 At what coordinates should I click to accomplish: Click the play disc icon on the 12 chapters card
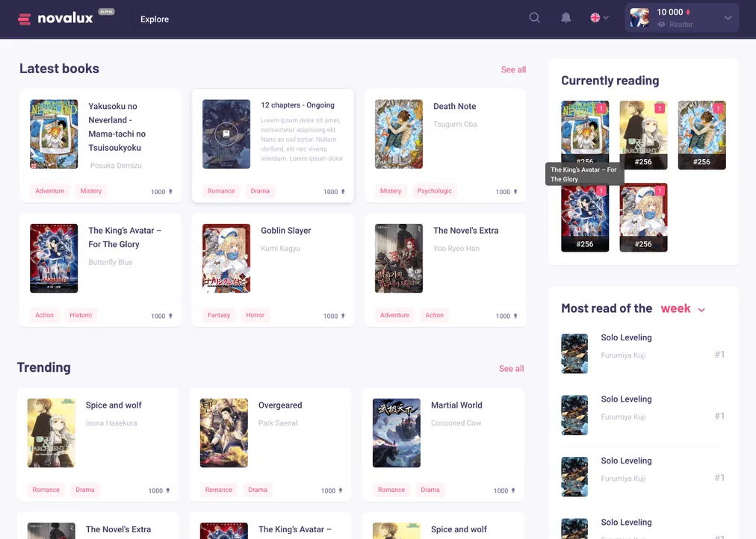click(x=226, y=134)
